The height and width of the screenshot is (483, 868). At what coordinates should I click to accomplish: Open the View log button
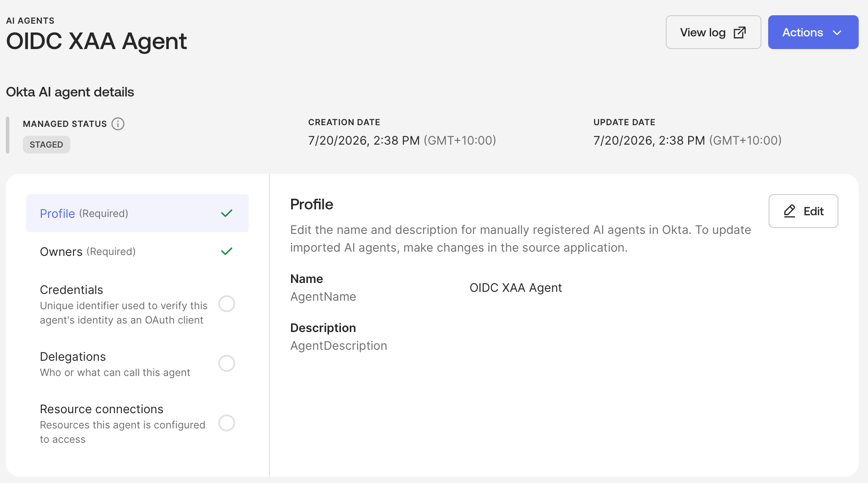713,32
